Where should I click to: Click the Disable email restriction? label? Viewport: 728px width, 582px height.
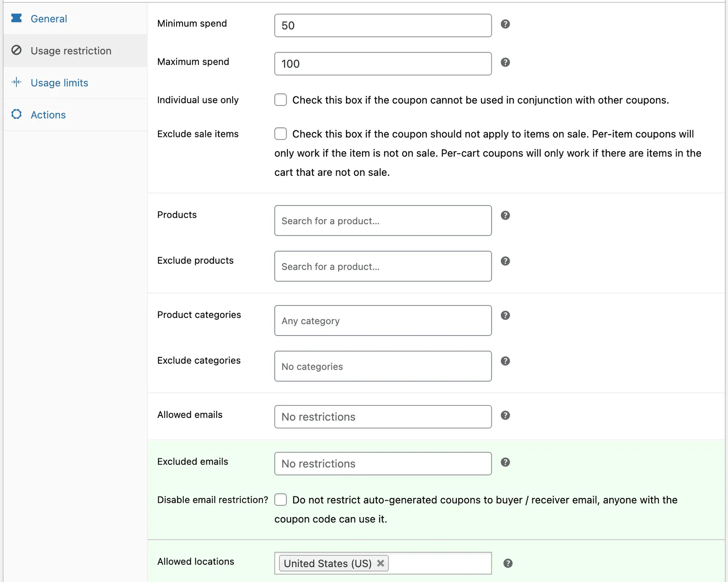[x=213, y=500]
